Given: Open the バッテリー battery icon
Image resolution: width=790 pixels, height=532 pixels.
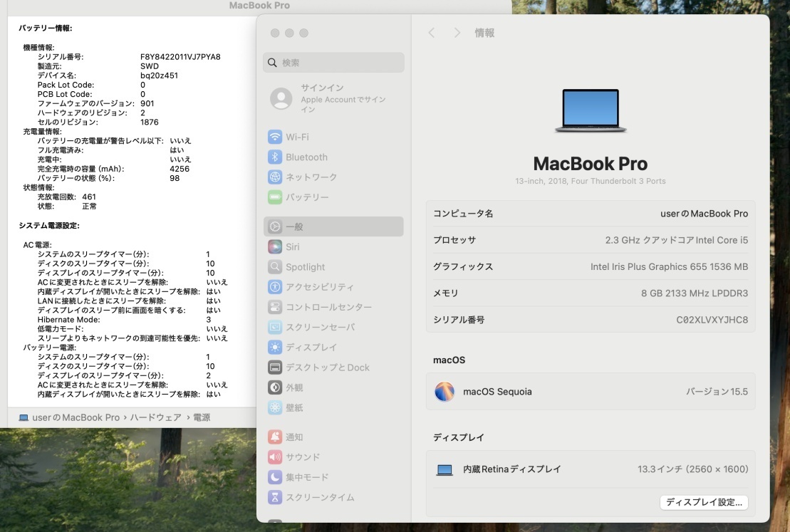Looking at the screenshot, I should tap(274, 197).
